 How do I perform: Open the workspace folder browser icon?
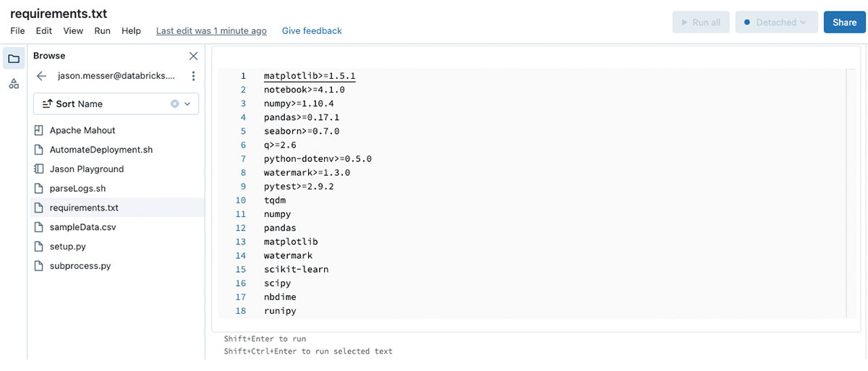[14, 59]
